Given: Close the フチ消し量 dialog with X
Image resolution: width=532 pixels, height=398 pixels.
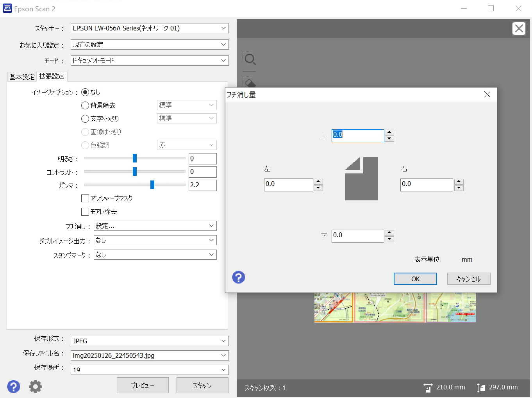Looking at the screenshot, I should tap(487, 95).
